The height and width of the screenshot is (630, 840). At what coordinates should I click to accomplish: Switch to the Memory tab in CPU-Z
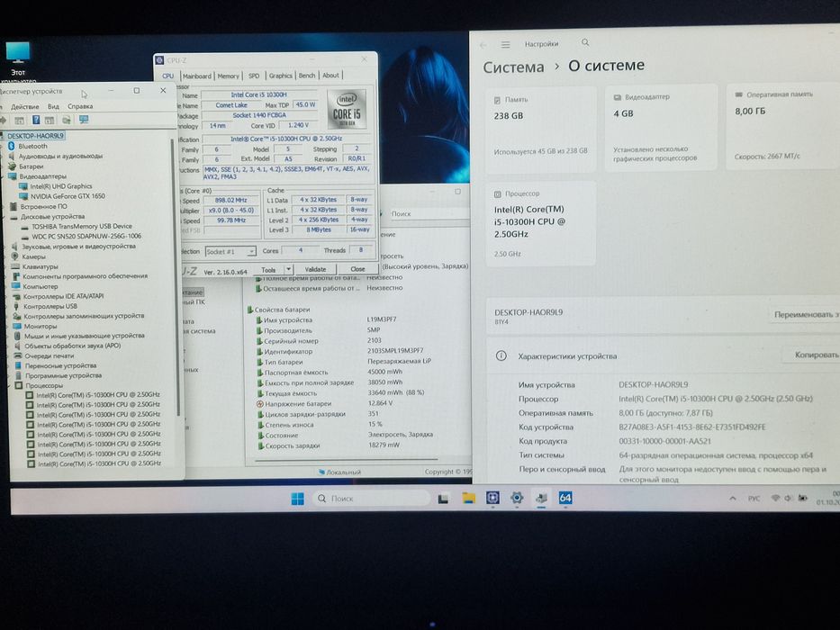coord(228,76)
